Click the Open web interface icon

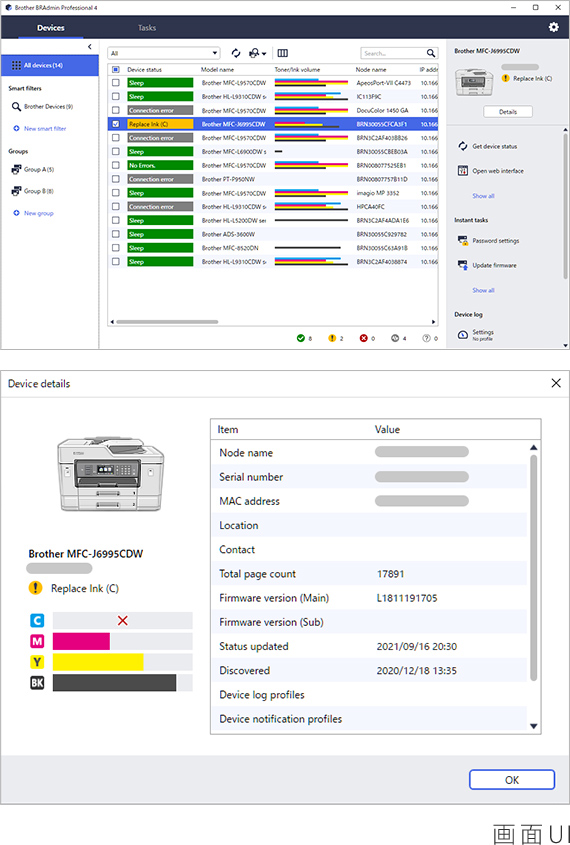click(x=462, y=170)
